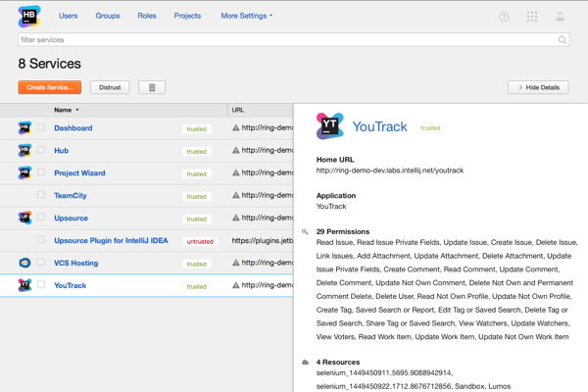Click the Upsource service icon
The width and height of the screenshot is (588, 392).
pos(25,219)
